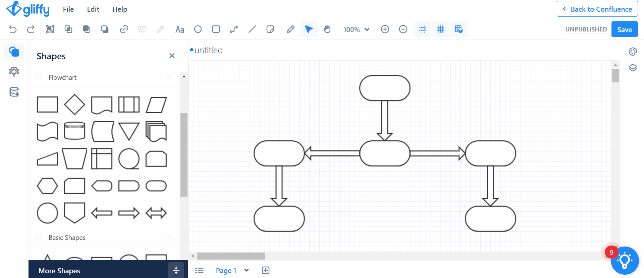Collapse the More Shapes panel
The image size is (644, 278).
pos(176,270)
